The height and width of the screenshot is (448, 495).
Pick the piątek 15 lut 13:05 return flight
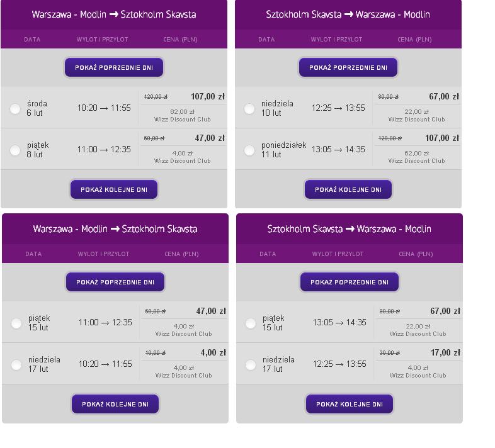[251, 323]
